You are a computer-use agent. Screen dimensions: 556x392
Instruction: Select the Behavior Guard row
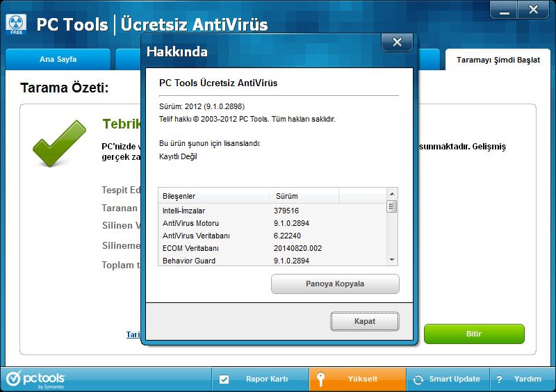pos(272,261)
